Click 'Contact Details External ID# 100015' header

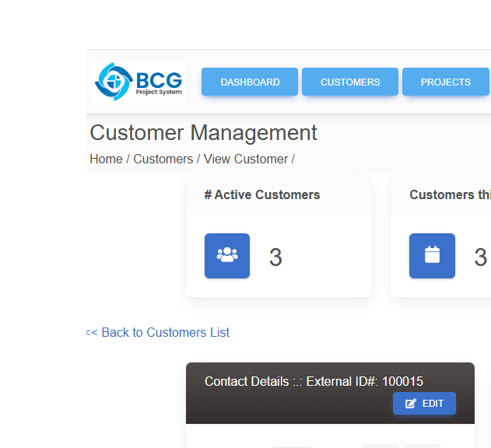click(314, 382)
